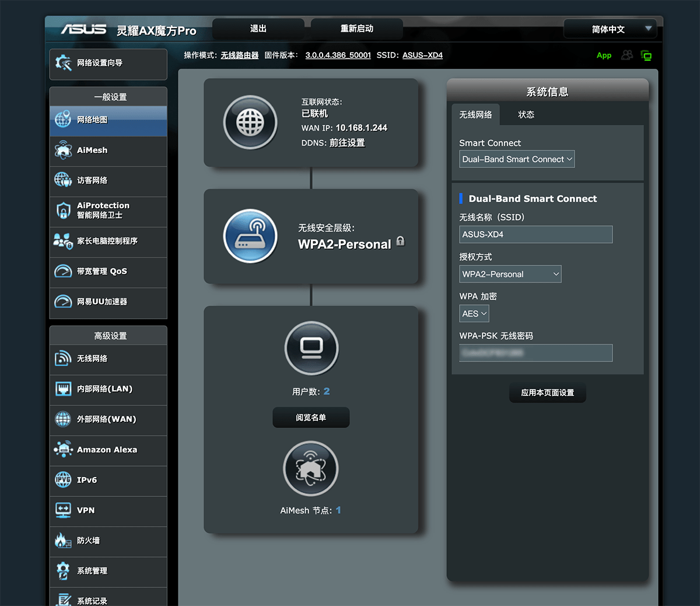Screen dimensions: 700x606
Task: Click the green network devices icon in header
Action: (646, 55)
